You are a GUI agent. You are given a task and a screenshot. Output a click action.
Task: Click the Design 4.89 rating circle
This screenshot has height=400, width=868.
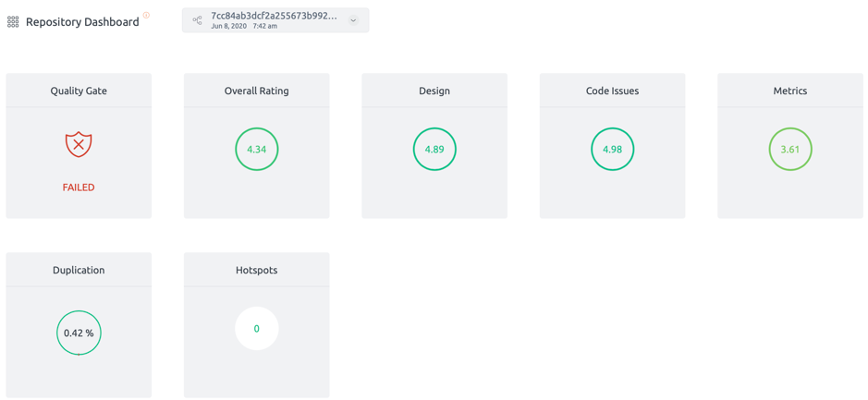[434, 150]
